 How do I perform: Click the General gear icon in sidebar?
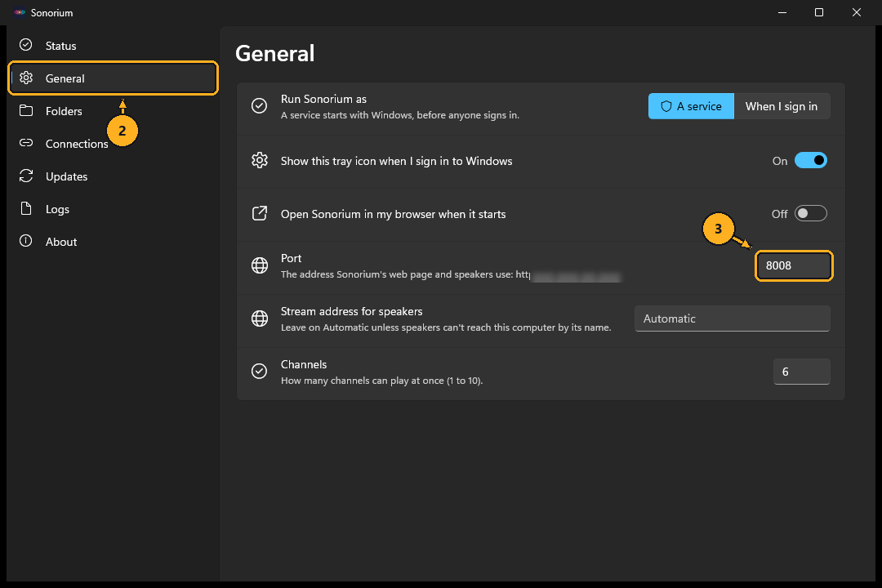point(26,78)
